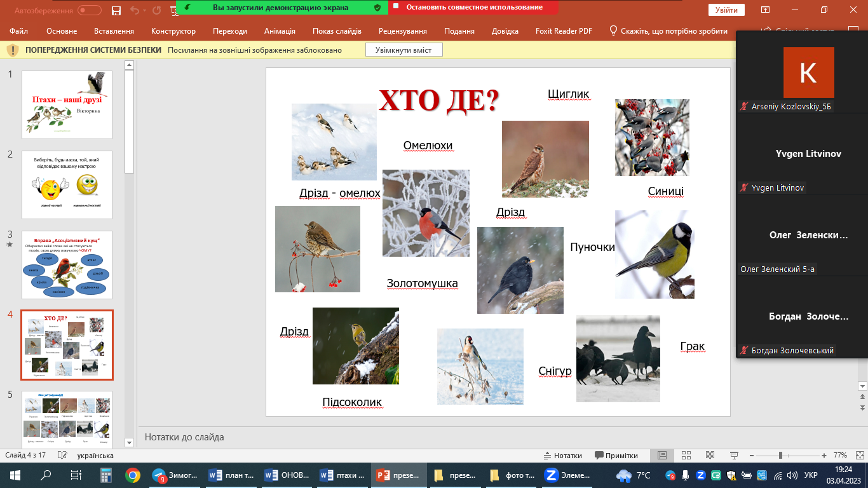868x488 pixels.
Task: Click the thumbnail pane scroll down arrow
Action: coord(130,442)
